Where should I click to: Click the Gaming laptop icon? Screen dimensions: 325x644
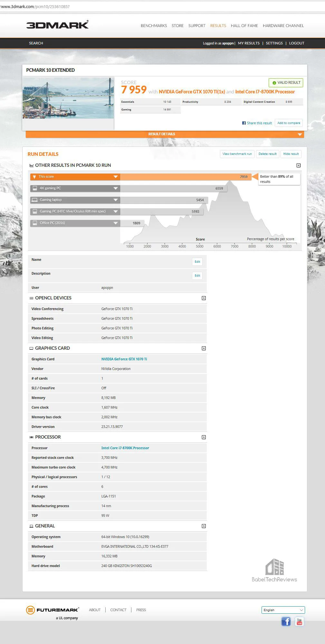(34, 200)
